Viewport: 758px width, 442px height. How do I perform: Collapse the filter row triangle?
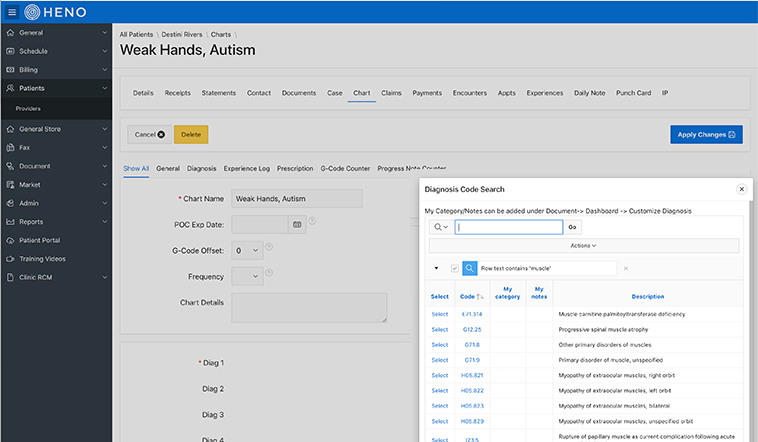[436, 268]
